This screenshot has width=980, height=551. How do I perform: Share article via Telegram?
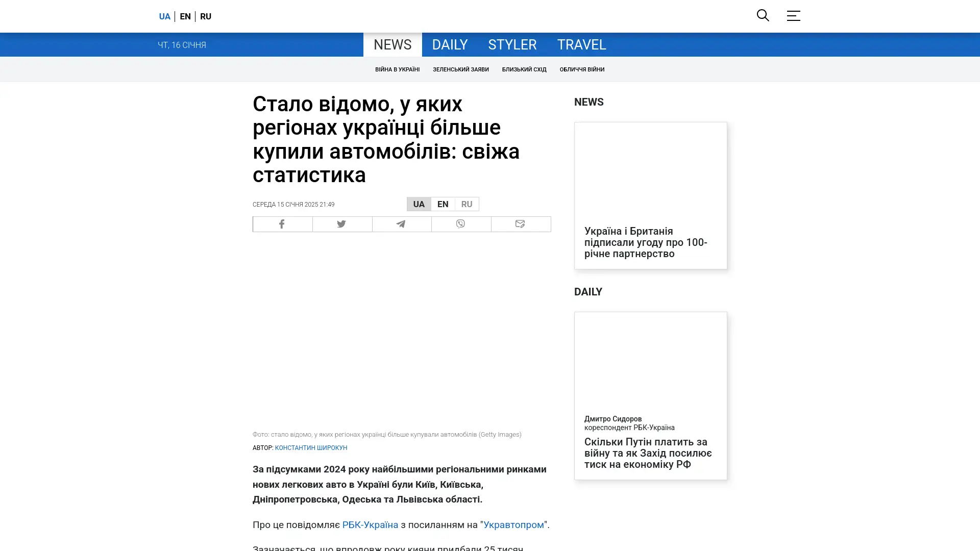(401, 224)
